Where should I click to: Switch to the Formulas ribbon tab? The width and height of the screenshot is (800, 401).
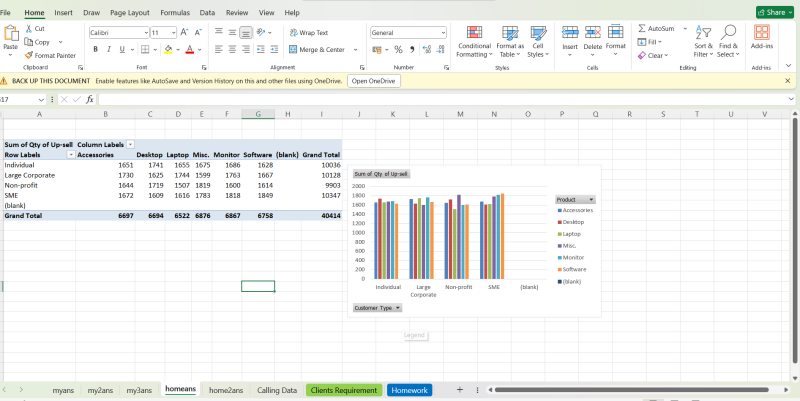click(x=174, y=12)
